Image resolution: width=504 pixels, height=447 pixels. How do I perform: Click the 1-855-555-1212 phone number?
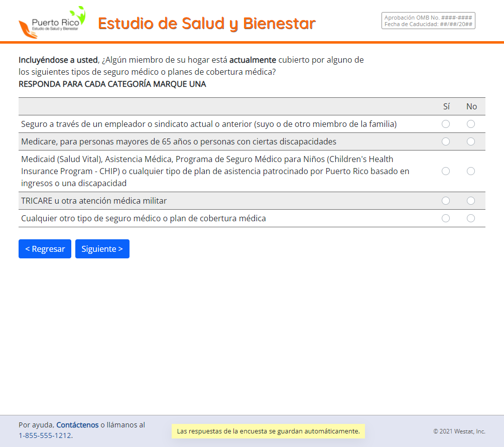tap(45, 435)
